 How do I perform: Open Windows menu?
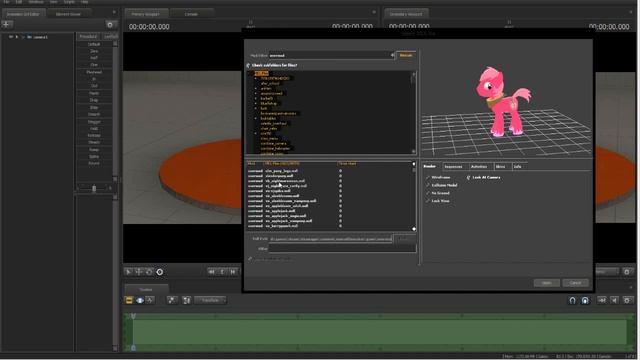(x=36, y=2)
